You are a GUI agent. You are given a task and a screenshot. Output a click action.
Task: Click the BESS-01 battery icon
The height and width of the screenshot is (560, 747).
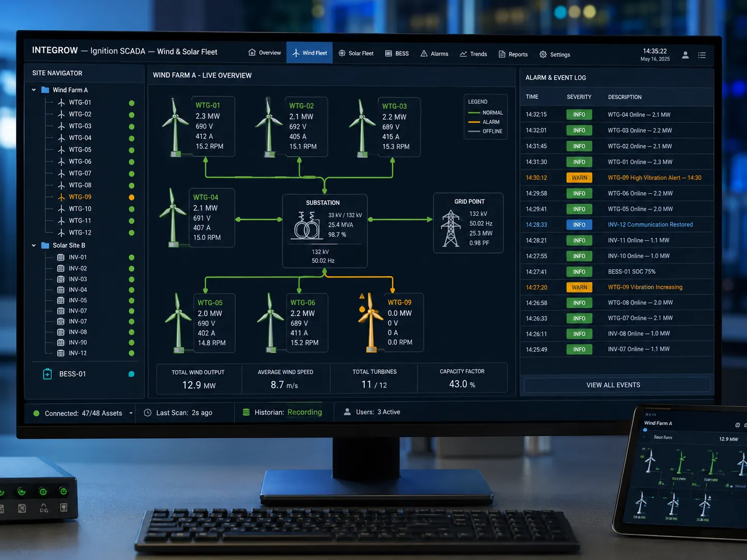pos(47,374)
